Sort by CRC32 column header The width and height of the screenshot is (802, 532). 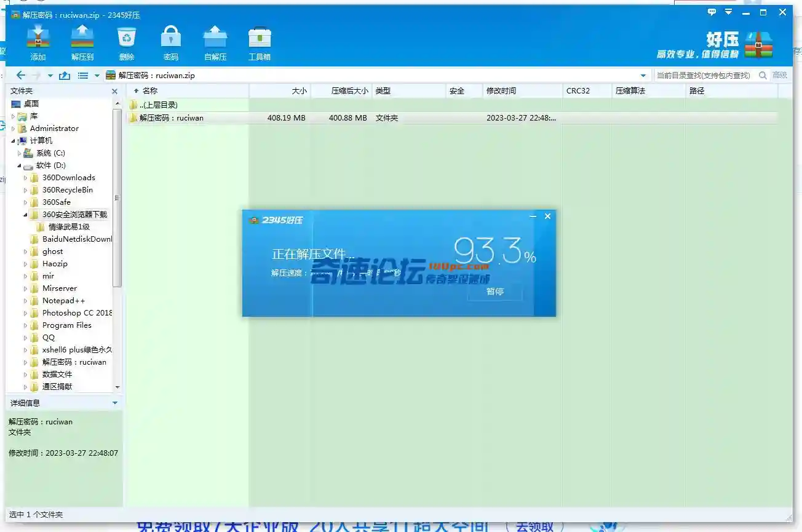[587, 91]
